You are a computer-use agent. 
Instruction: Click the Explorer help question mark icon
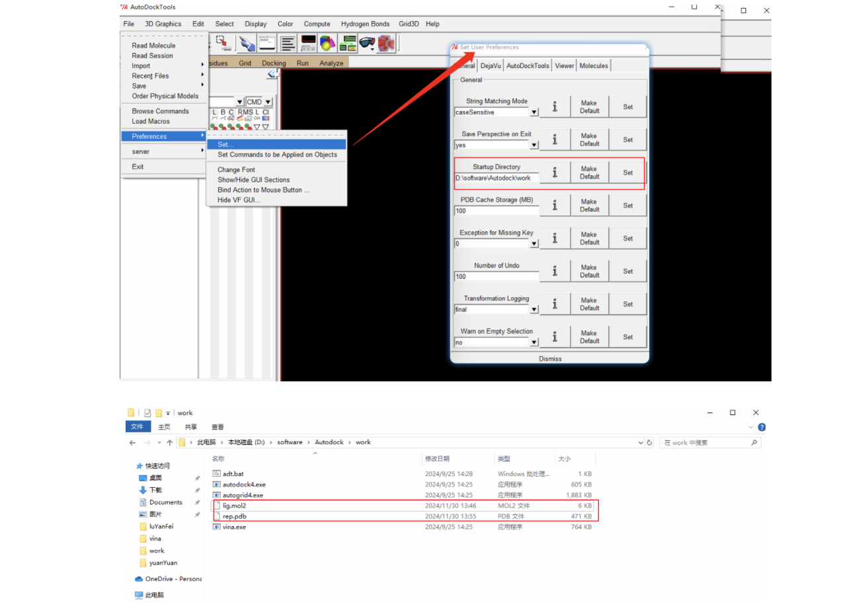(762, 427)
